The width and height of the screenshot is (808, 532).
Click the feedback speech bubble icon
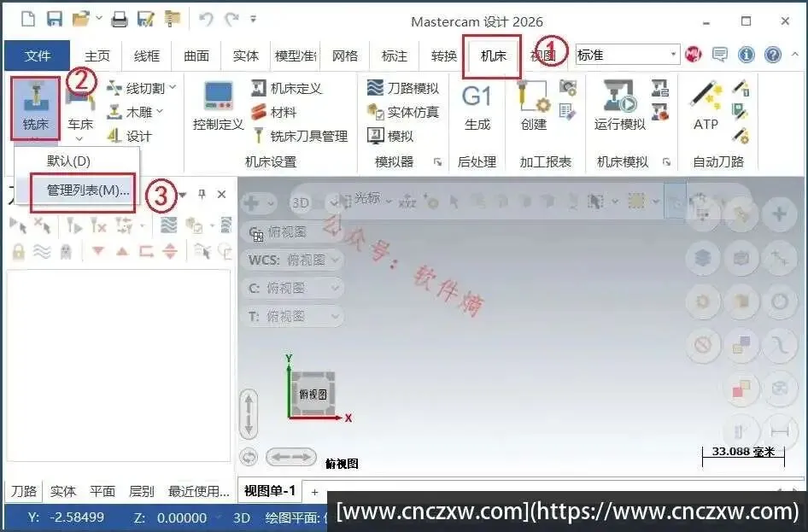coord(720,55)
